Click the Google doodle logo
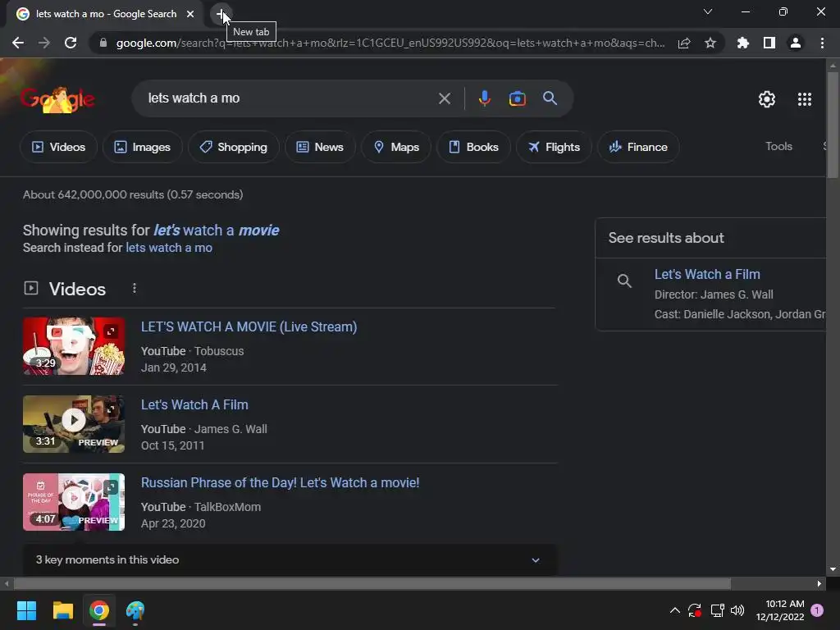Screen dimensions: 840x630 coord(58,99)
